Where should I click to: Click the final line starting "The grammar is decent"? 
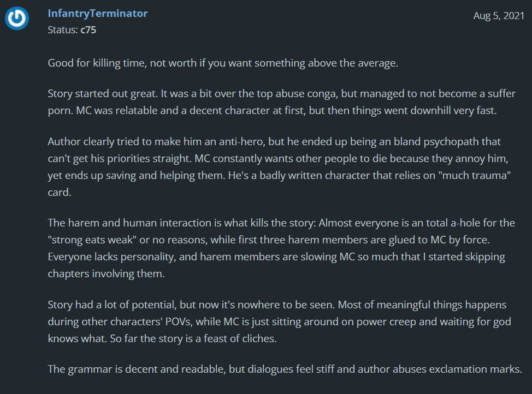[285, 369]
